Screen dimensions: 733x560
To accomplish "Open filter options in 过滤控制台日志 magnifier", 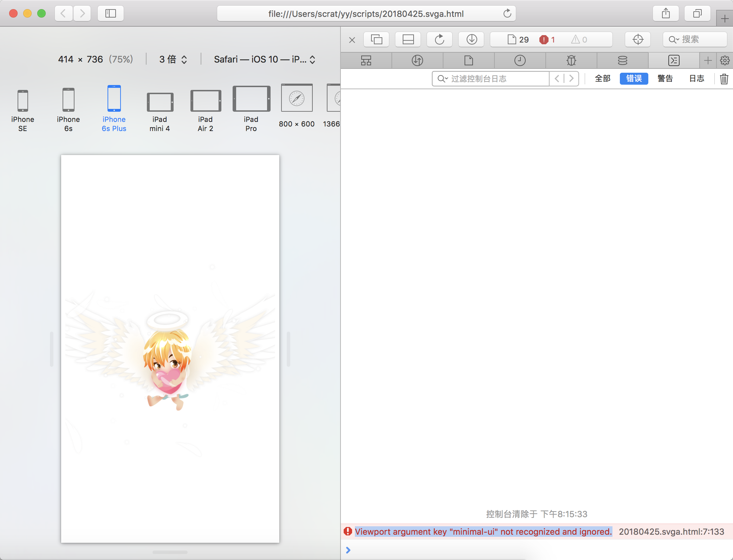I will pos(442,79).
